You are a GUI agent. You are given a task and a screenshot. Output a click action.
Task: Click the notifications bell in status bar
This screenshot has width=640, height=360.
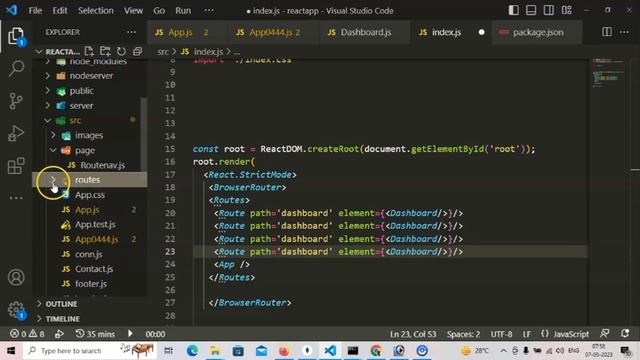click(x=625, y=333)
